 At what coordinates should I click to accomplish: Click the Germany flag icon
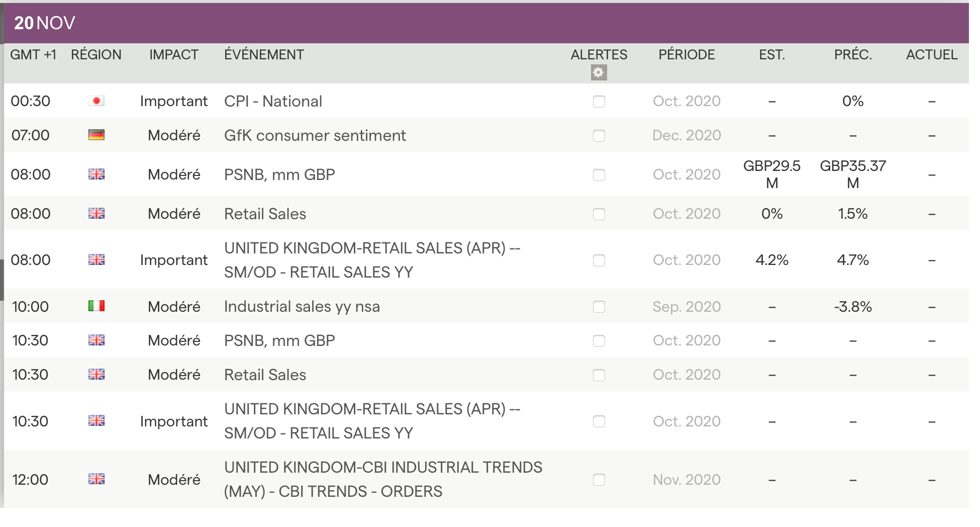pyautogui.click(x=96, y=135)
